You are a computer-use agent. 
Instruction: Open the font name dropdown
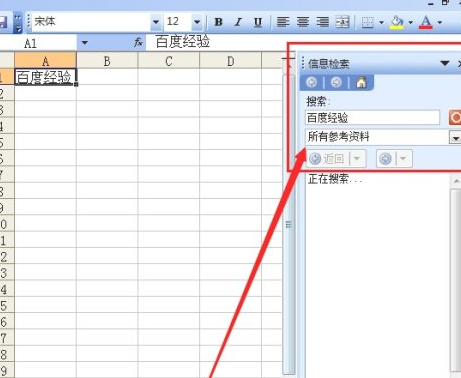156,22
